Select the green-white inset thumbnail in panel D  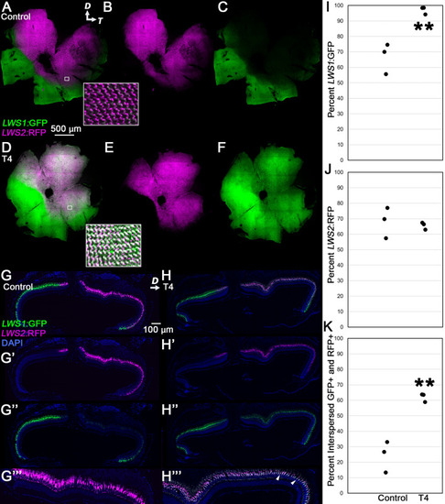[114, 246]
